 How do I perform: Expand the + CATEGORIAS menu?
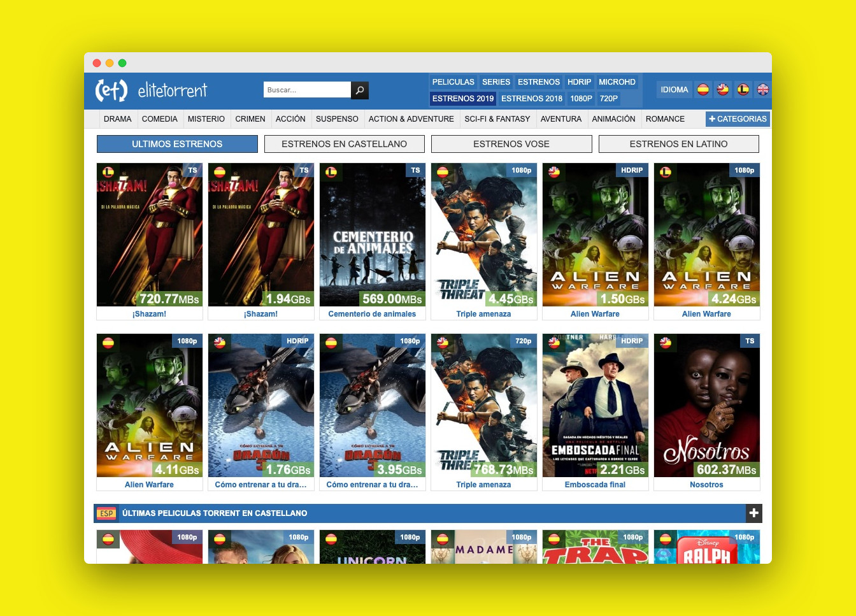point(738,119)
